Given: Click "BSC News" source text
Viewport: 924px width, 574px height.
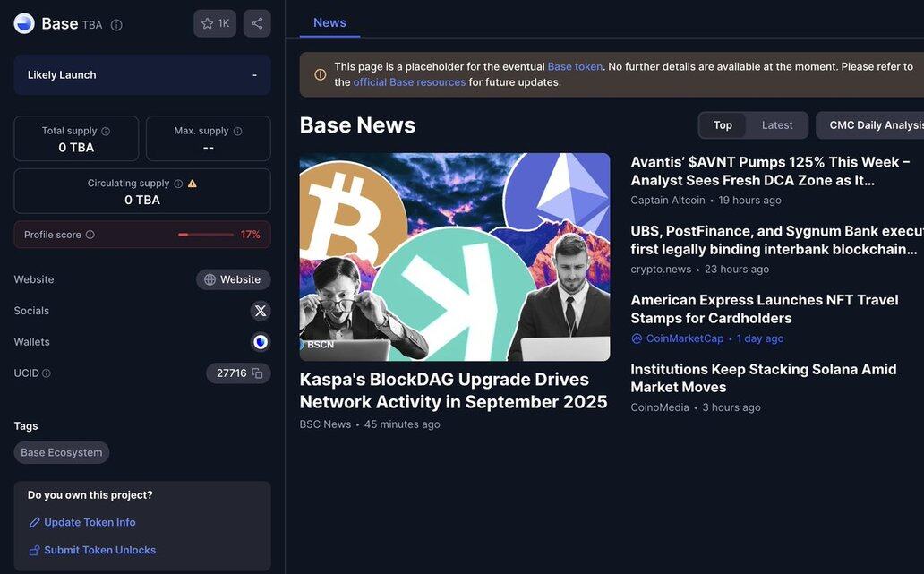Looking at the screenshot, I should coord(325,424).
